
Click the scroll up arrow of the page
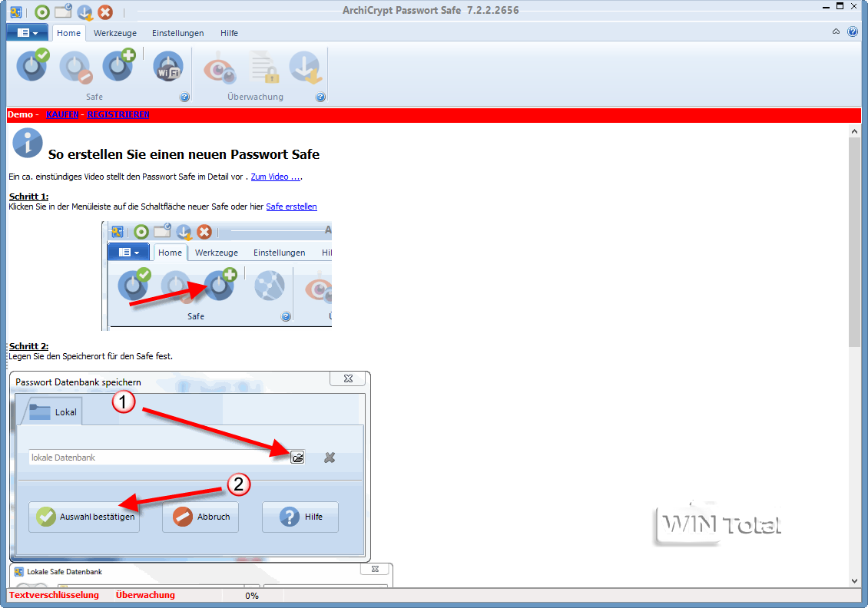(x=854, y=131)
